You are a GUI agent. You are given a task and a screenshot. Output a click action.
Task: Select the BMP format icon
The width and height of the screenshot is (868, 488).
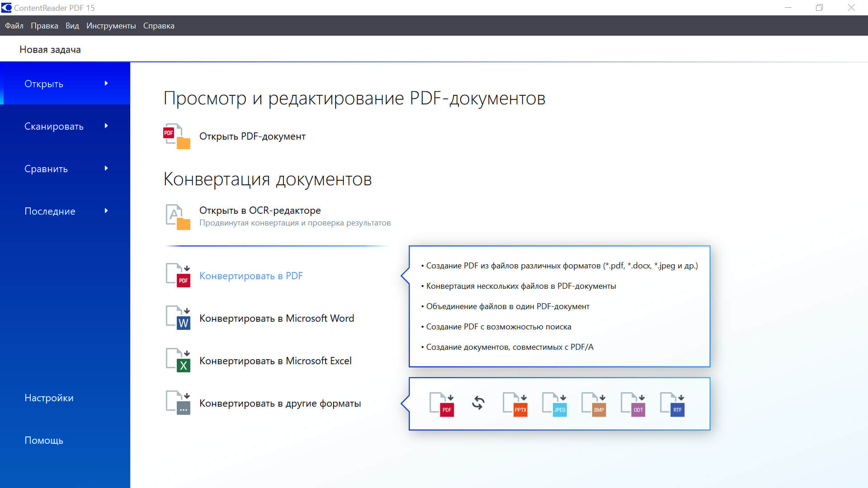tap(594, 404)
